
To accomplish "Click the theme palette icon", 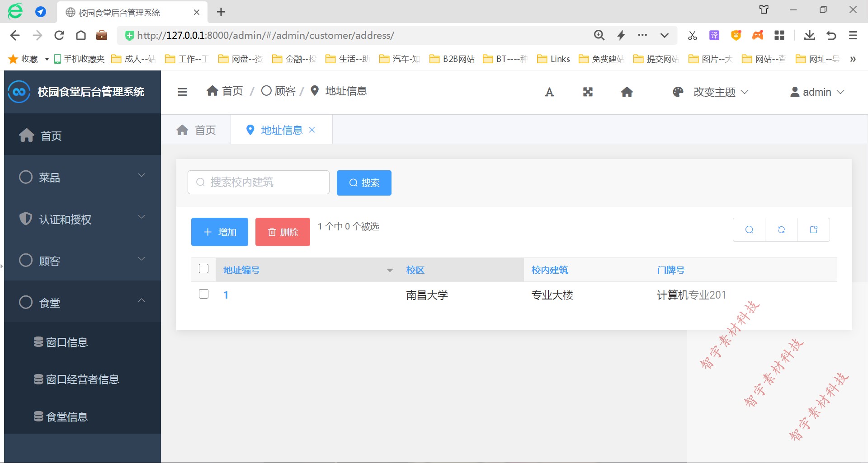I will coord(678,92).
